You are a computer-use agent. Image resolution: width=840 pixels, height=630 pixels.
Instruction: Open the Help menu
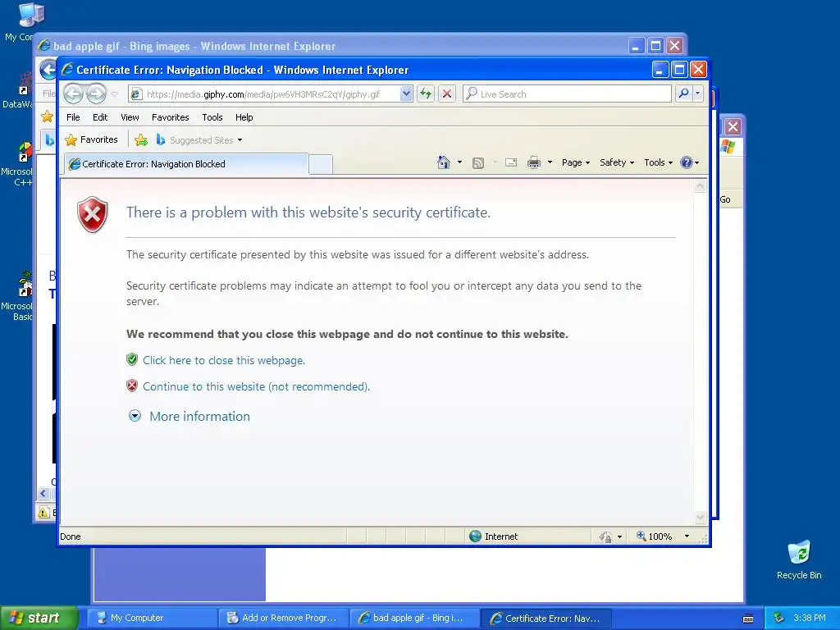click(x=244, y=117)
